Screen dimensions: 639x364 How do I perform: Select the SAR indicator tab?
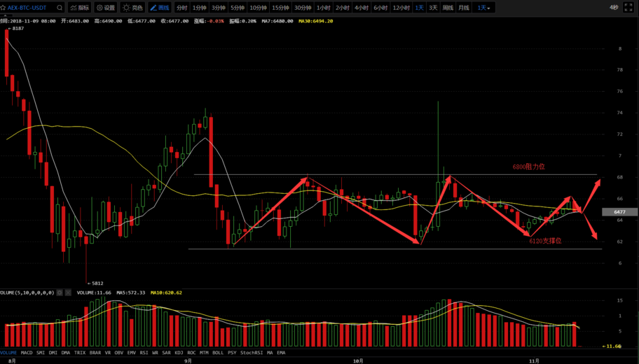tap(166, 353)
